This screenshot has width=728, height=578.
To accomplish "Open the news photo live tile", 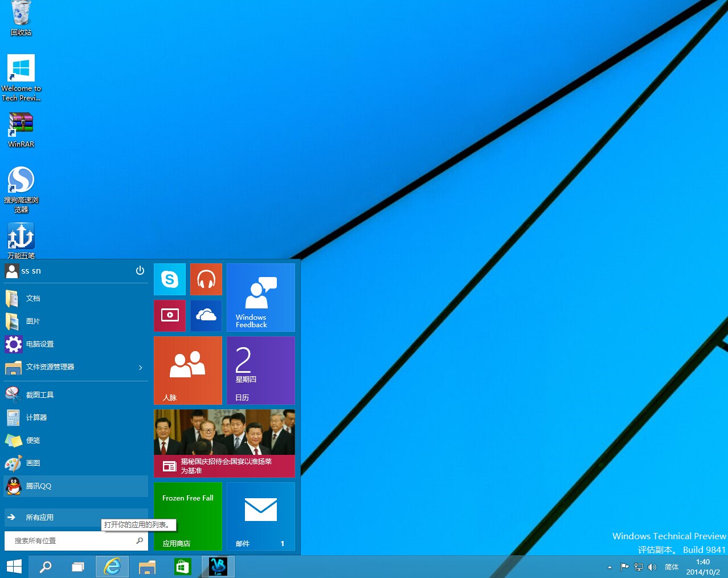I will (x=224, y=443).
